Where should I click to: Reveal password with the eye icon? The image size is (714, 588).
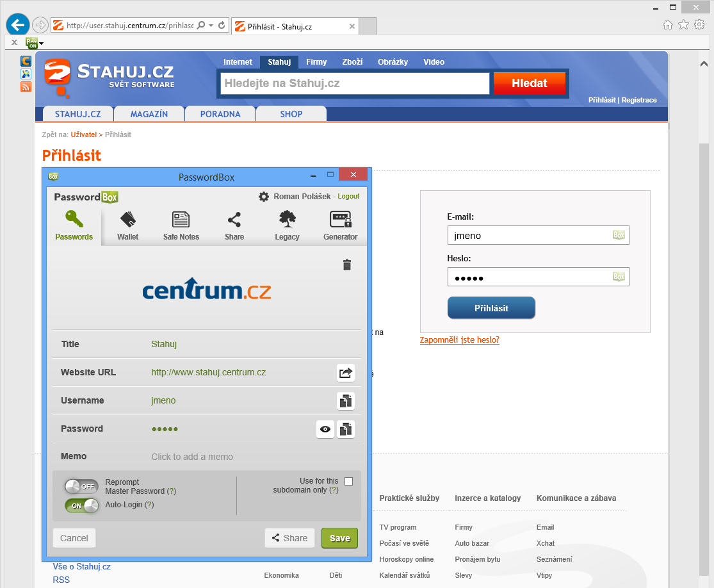coord(325,429)
